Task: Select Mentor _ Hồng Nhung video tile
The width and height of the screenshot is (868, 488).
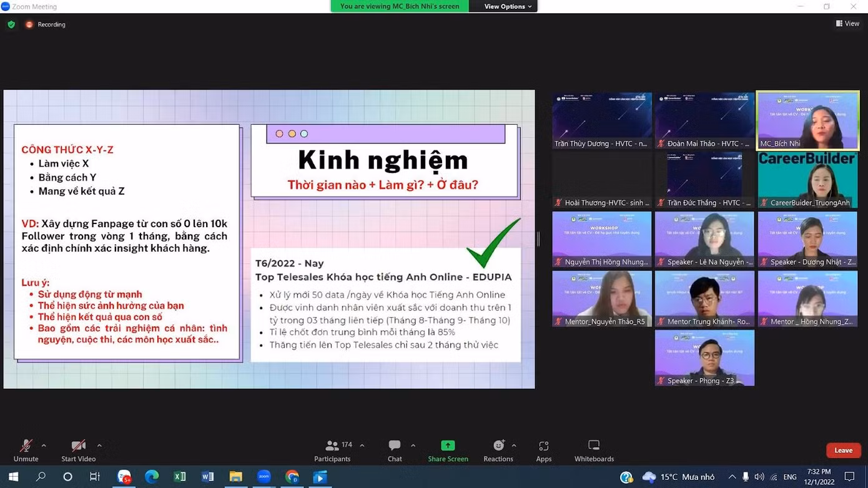Action: [x=807, y=298]
